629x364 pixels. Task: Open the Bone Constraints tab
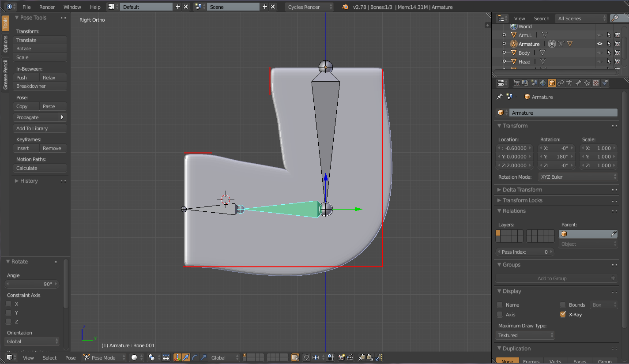587,83
